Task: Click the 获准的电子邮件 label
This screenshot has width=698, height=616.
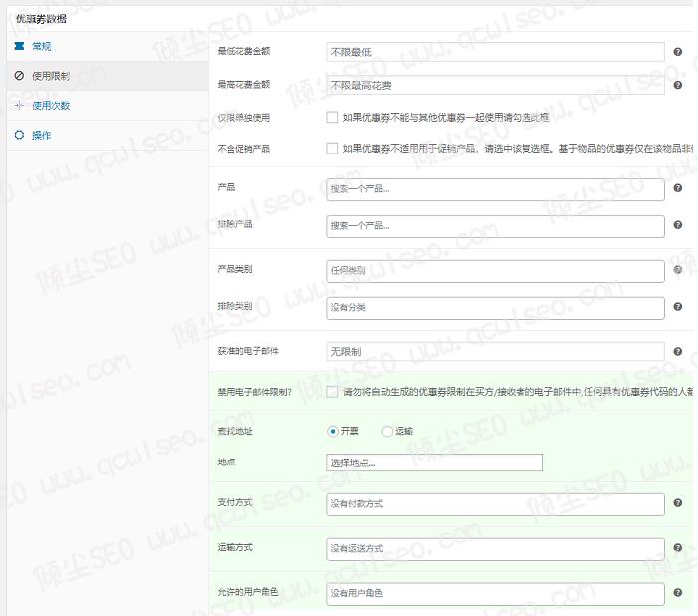Action: pos(248,351)
